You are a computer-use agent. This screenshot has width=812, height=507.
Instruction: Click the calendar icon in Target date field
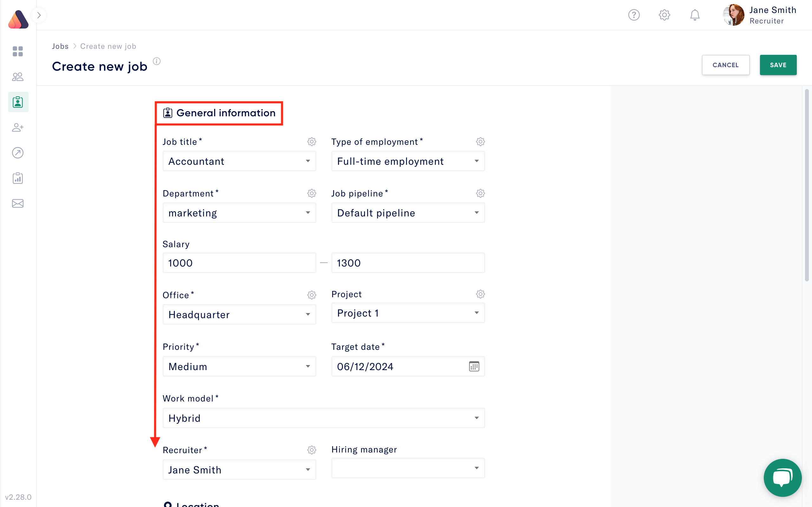pyautogui.click(x=474, y=367)
